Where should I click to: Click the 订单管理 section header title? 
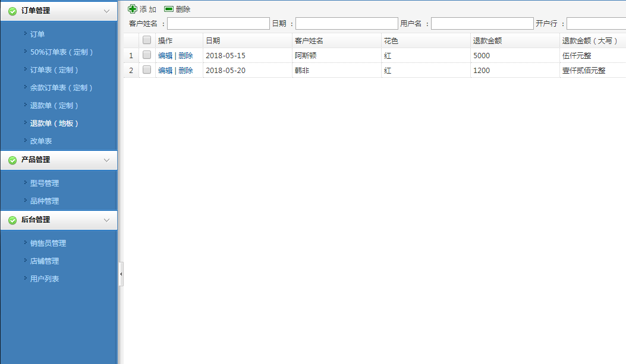pyautogui.click(x=36, y=11)
